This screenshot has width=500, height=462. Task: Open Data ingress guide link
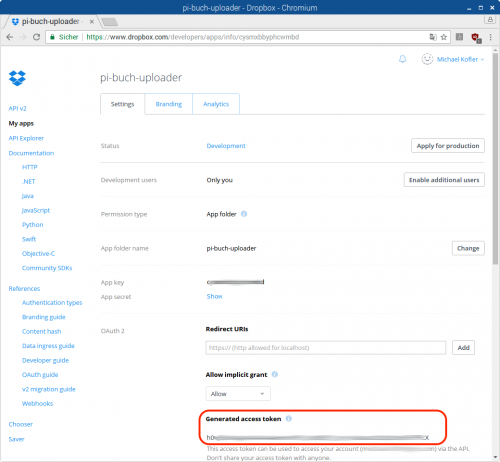point(48,346)
